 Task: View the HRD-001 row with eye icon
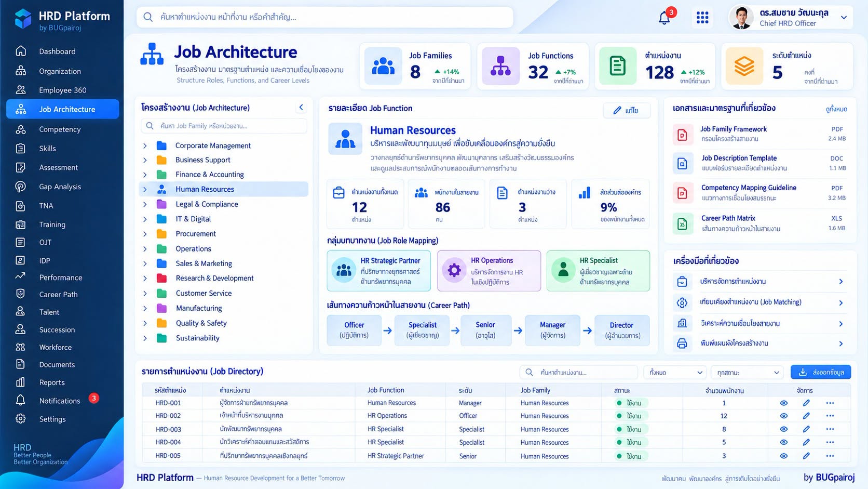click(x=784, y=403)
